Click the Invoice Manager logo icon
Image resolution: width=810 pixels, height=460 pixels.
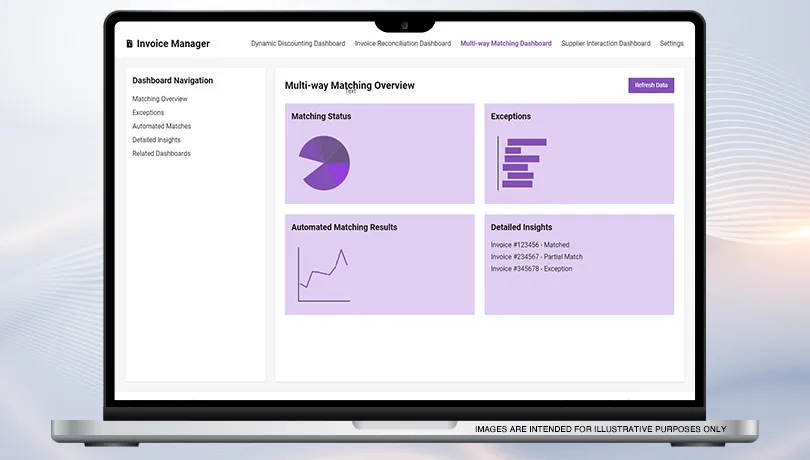click(129, 44)
